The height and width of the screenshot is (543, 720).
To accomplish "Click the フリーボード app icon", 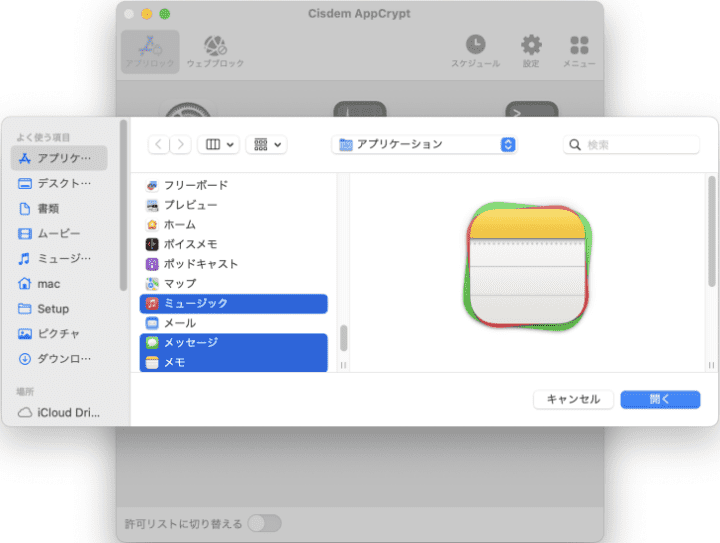I will coord(152,185).
